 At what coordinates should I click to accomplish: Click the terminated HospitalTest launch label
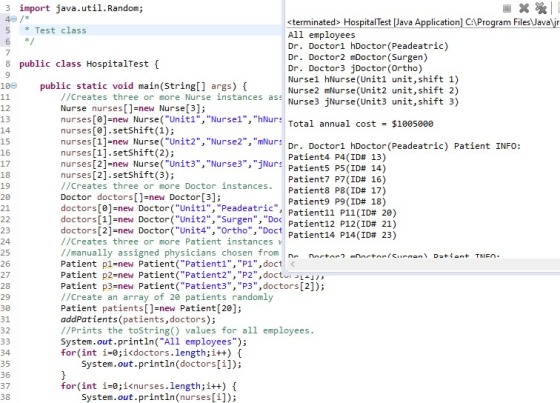[x=423, y=22]
